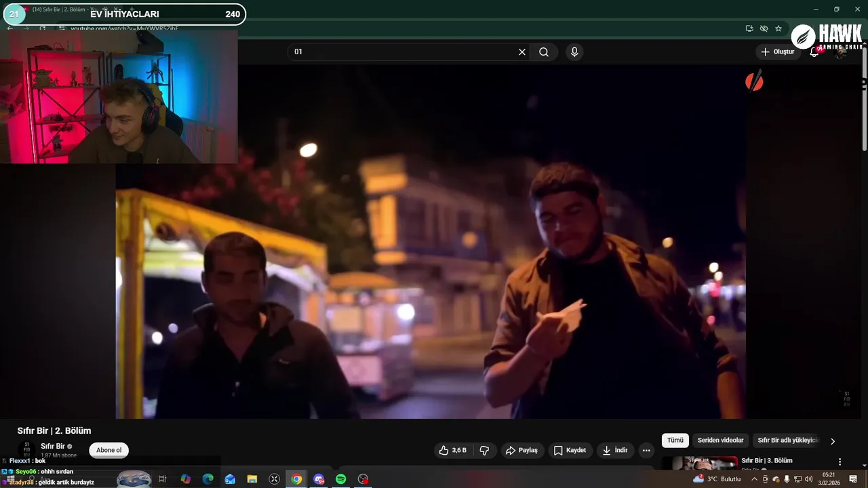868x488 pixels.
Task: Launch Microsoft Edge from the taskbar
Action: click(x=208, y=479)
